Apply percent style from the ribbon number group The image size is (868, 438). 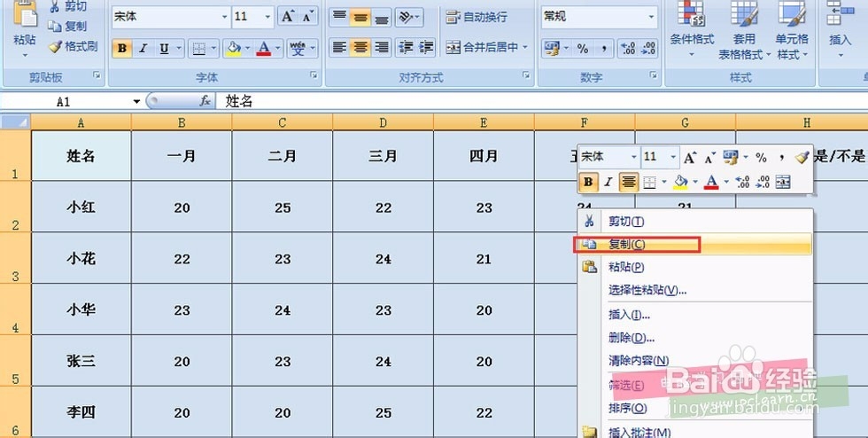click(583, 49)
